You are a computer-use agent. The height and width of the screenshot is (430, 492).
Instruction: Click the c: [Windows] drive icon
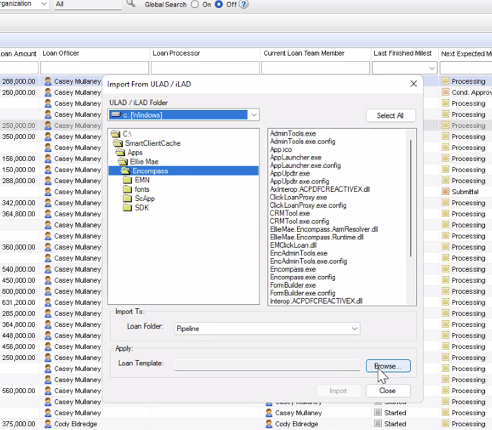[116, 115]
